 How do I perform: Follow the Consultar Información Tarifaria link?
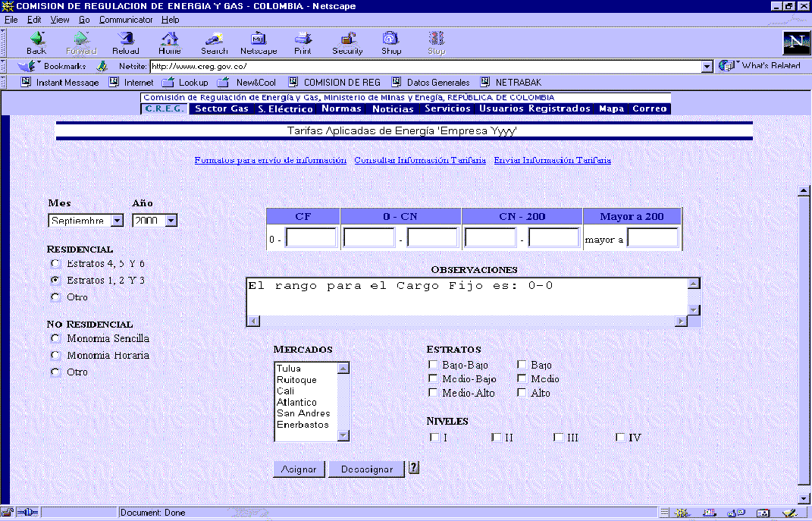[x=420, y=161]
